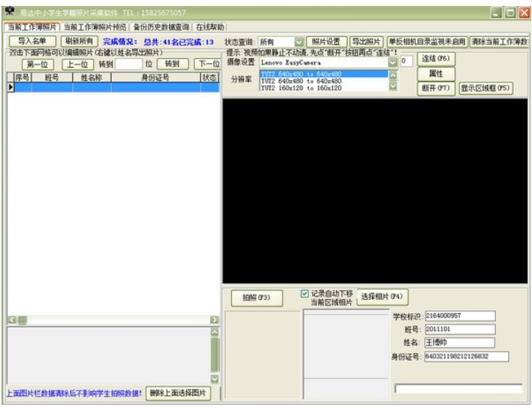Maximize the application window

tap(510, 13)
